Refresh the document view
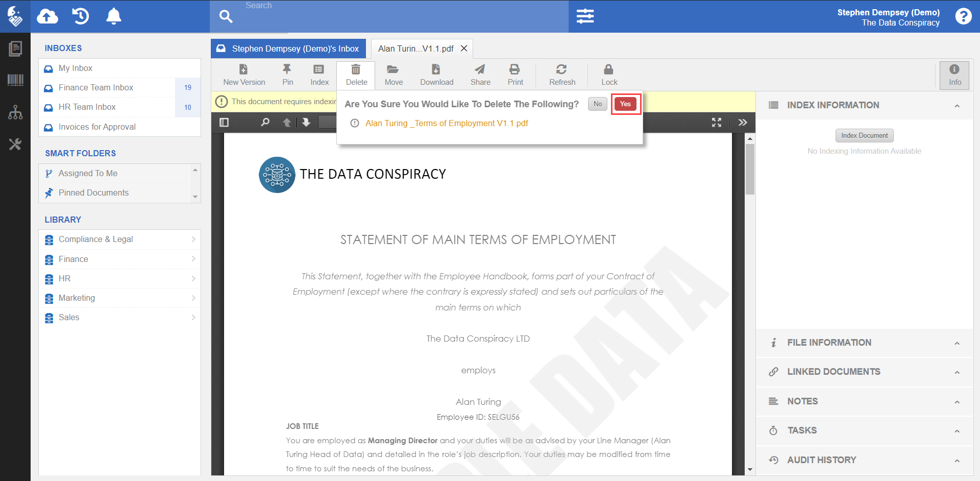This screenshot has width=980, height=481. 562,75
